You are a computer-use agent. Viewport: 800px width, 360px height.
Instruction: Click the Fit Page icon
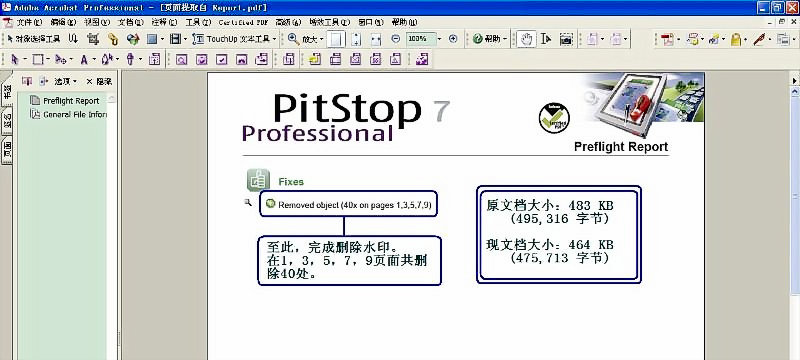click(x=357, y=39)
